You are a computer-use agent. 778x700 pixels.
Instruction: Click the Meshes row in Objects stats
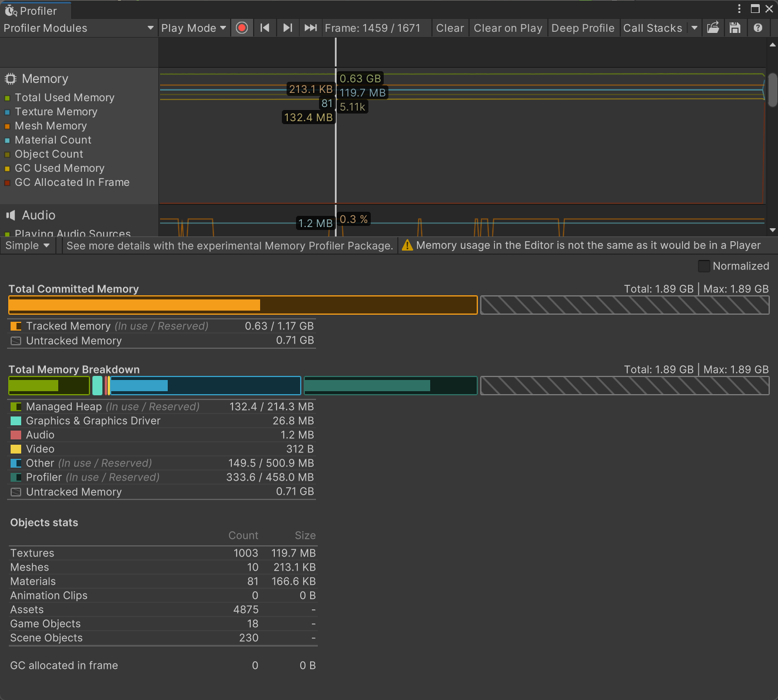coord(163,567)
